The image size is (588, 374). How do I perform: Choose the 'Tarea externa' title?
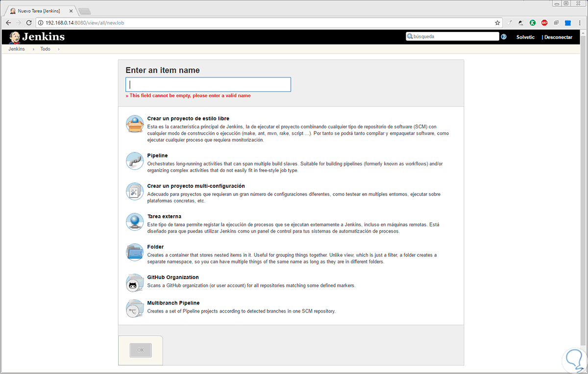click(164, 216)
